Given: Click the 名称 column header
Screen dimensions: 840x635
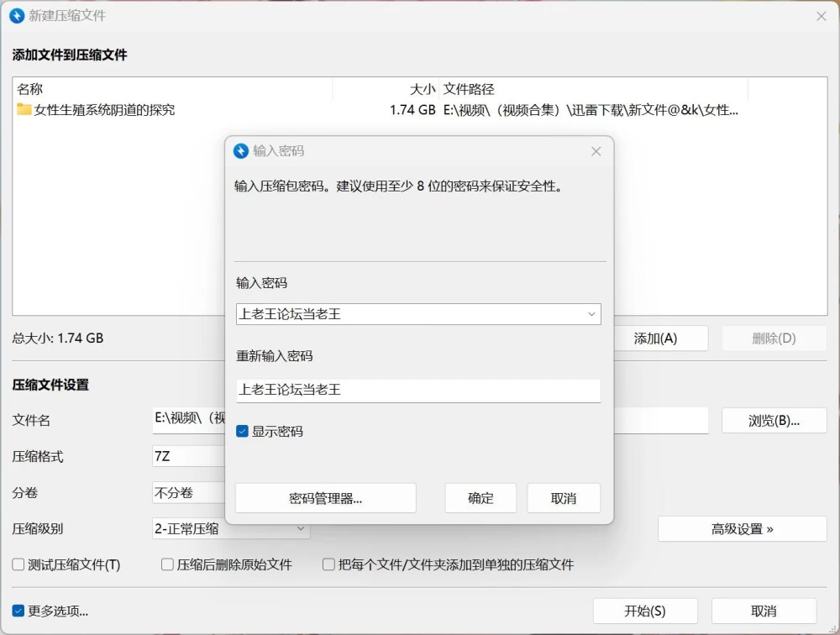Looking at the screenshot, I should tap(172, 89).
